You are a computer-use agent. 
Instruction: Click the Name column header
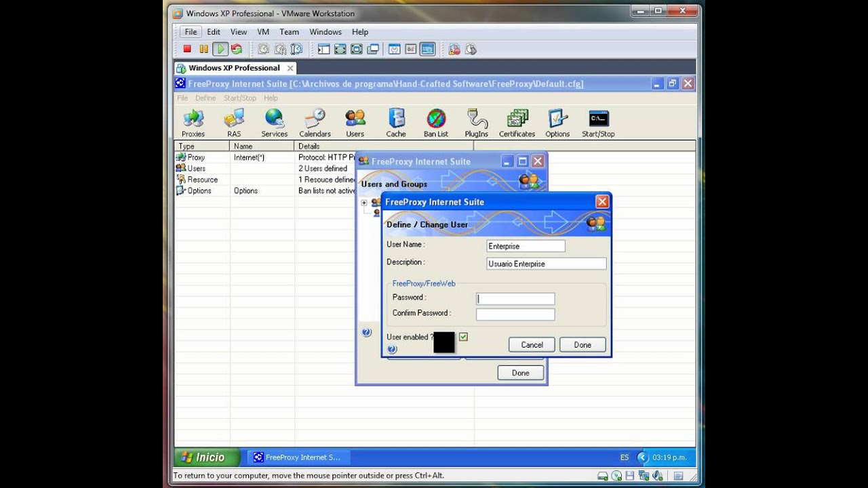click(x=262, y=146)
